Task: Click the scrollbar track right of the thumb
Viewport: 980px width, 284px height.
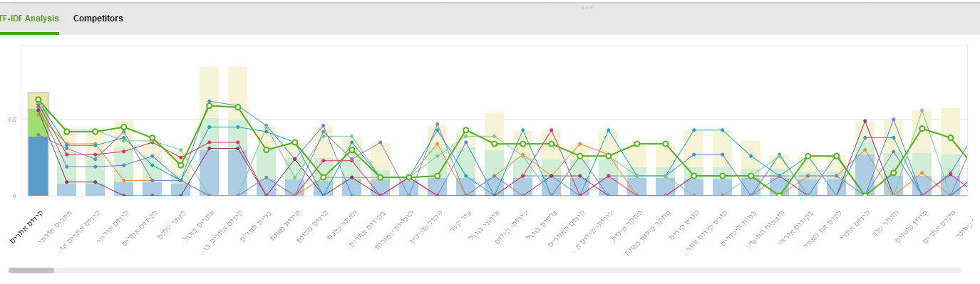Action: [507, 270]
